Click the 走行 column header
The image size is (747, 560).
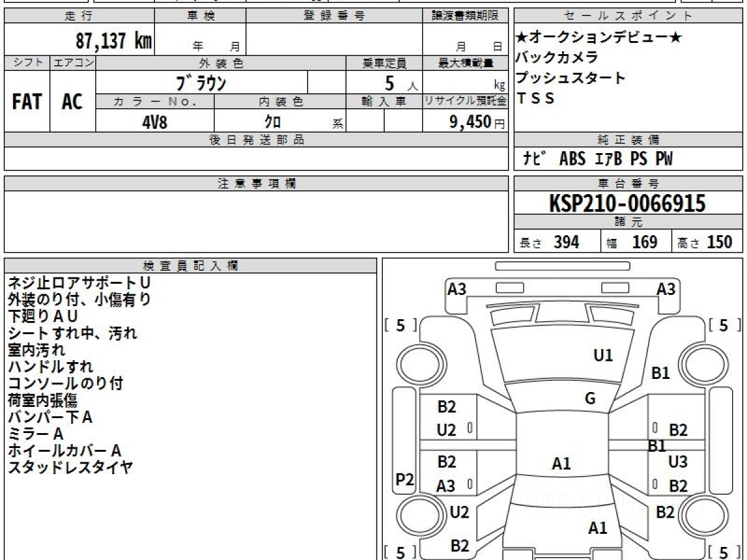tap(78, 16)
